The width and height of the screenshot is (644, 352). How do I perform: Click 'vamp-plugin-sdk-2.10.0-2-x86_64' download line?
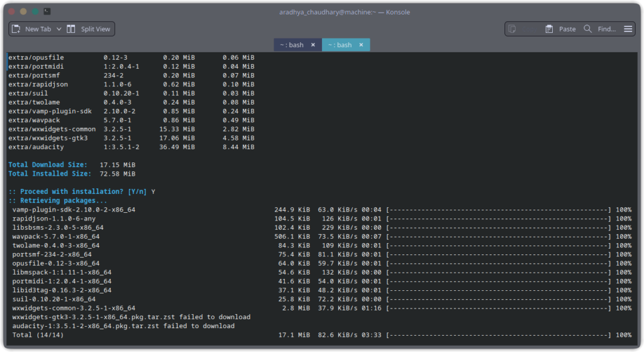pyautogui.click(x=321, y=210)
